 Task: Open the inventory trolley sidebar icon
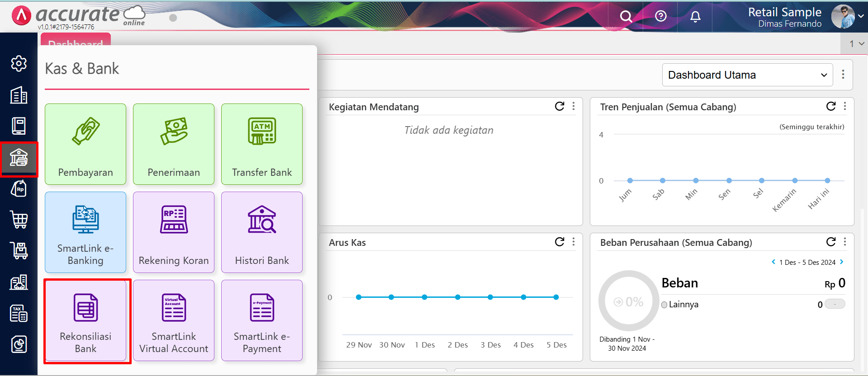click(x=19, y=251)
